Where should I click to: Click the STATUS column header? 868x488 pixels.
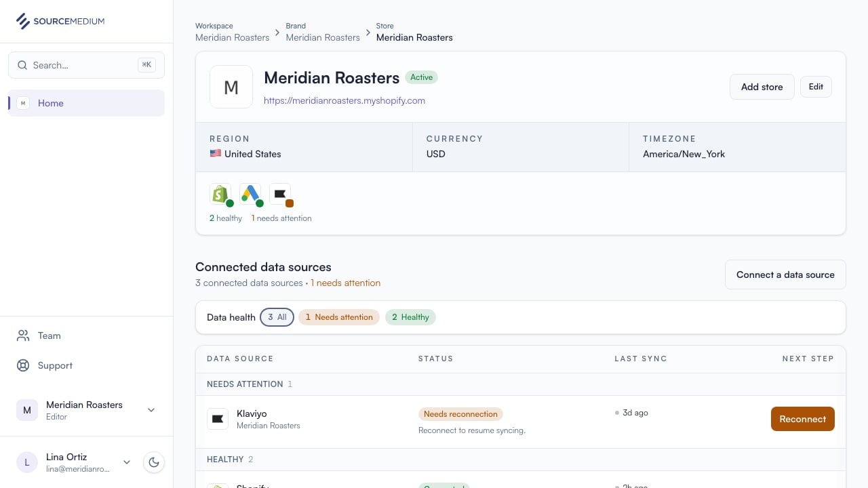pos(435,359)
